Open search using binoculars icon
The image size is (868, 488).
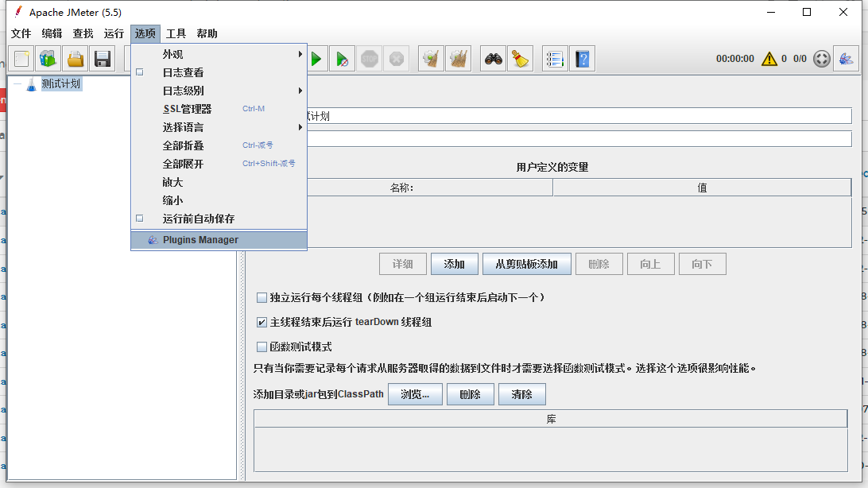[x=494, y=59]
